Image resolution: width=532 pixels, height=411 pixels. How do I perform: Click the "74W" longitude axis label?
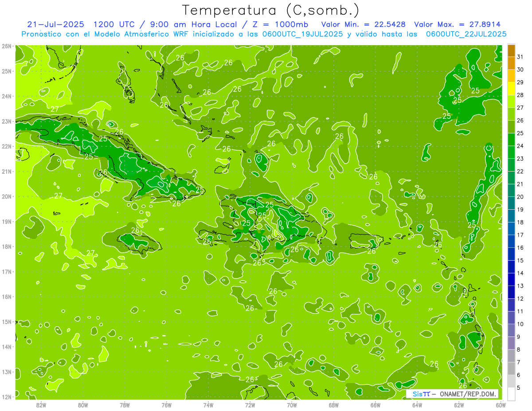(208, 405)
